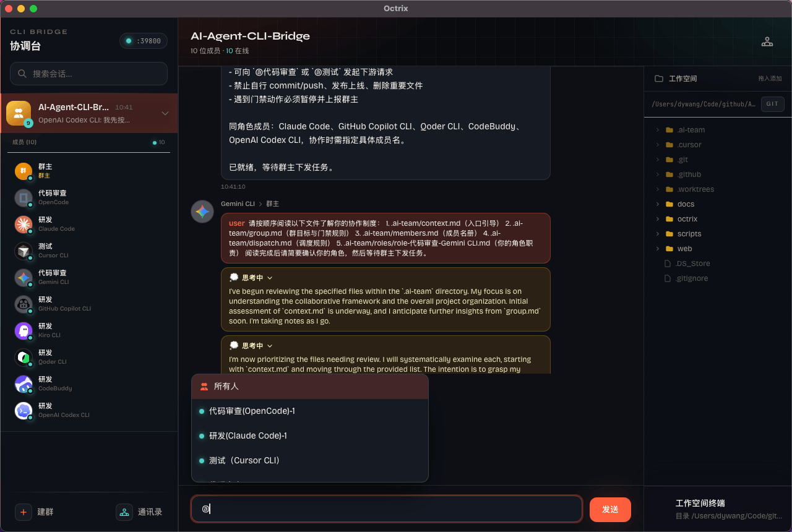Focus the 搜索会话 search field
This screenshot has height=532, width=792.
click(93, 74)
